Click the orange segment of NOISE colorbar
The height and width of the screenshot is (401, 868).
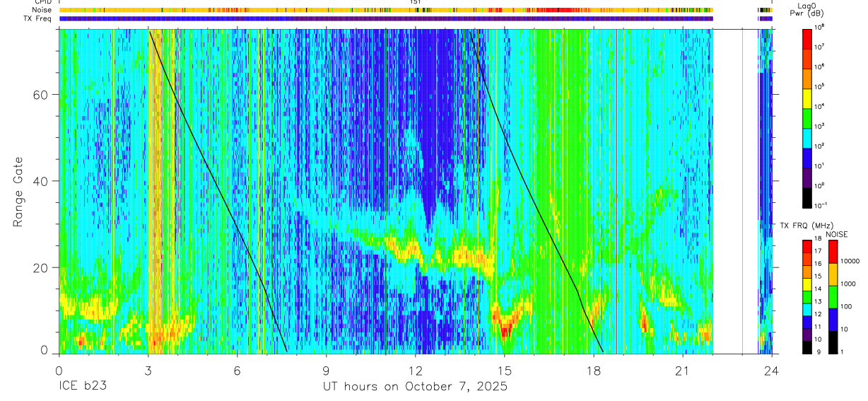click(833, 274)
